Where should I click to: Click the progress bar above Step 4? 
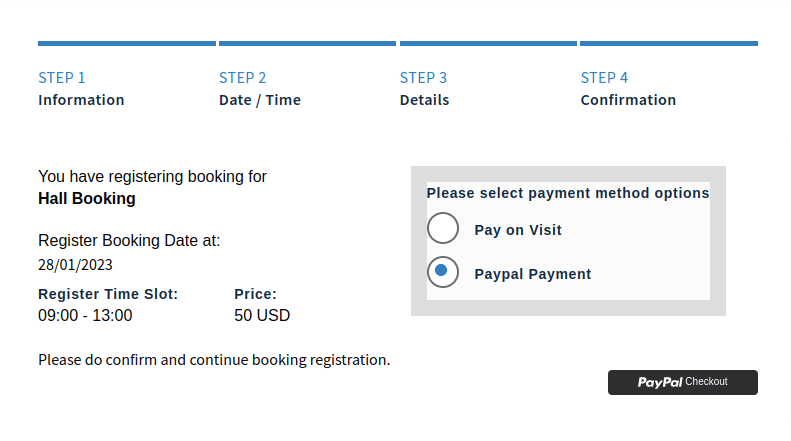[x=669, y=43]
